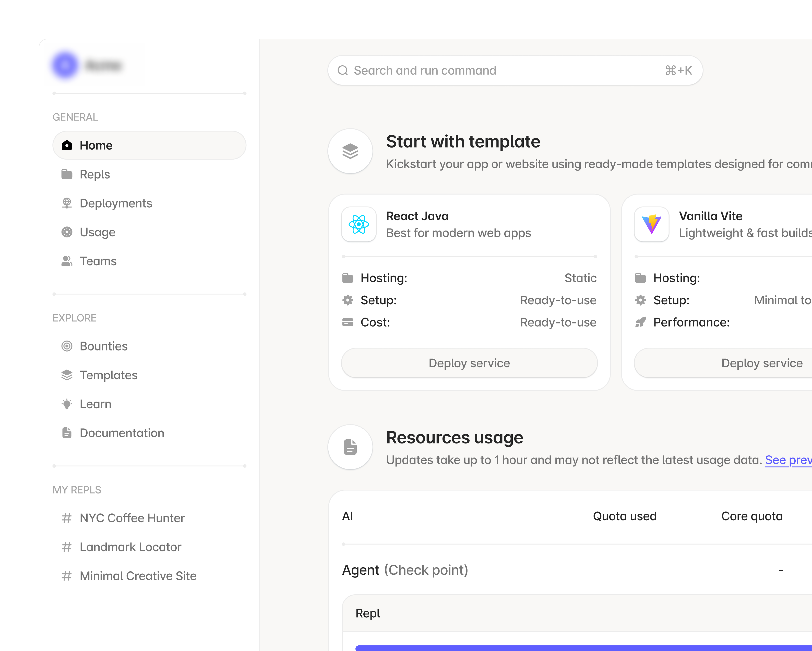The width and height of the screenshot is (812, 651).
Task: Click the Home icon in sidebar
Action: 67,145
